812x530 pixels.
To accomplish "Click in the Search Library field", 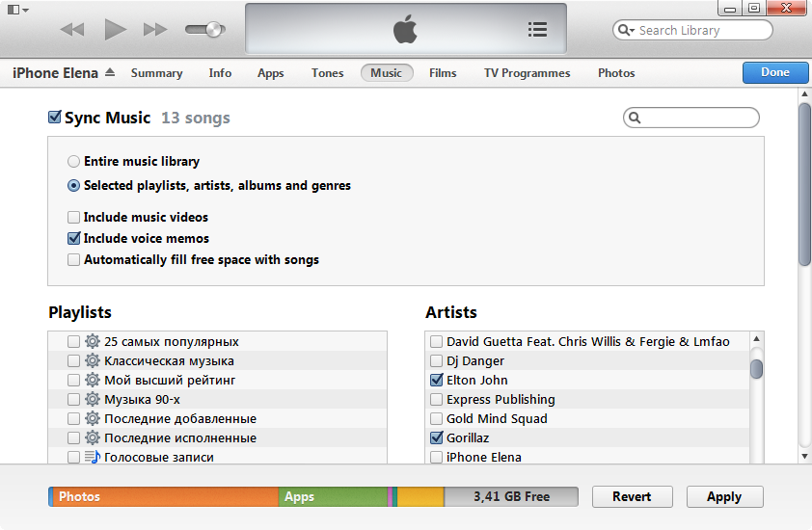I will tap(692, 30).
